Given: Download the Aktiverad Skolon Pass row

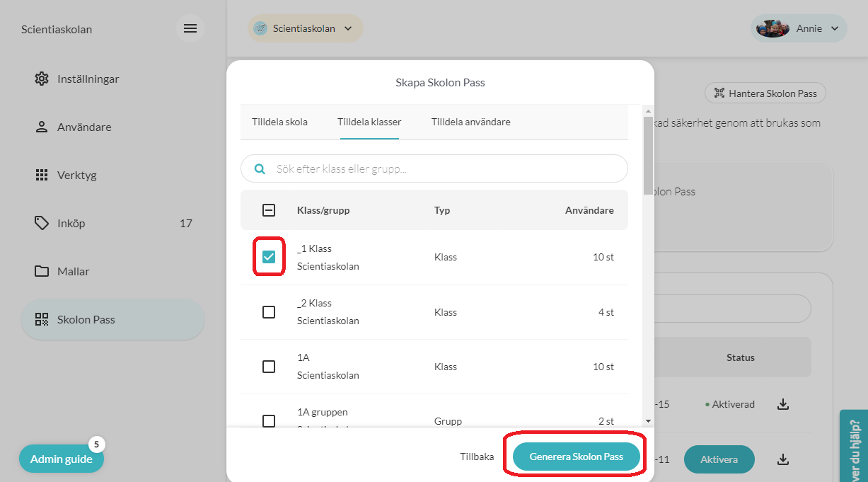Looking at the screenshot, I should click(x=782, y=404).
